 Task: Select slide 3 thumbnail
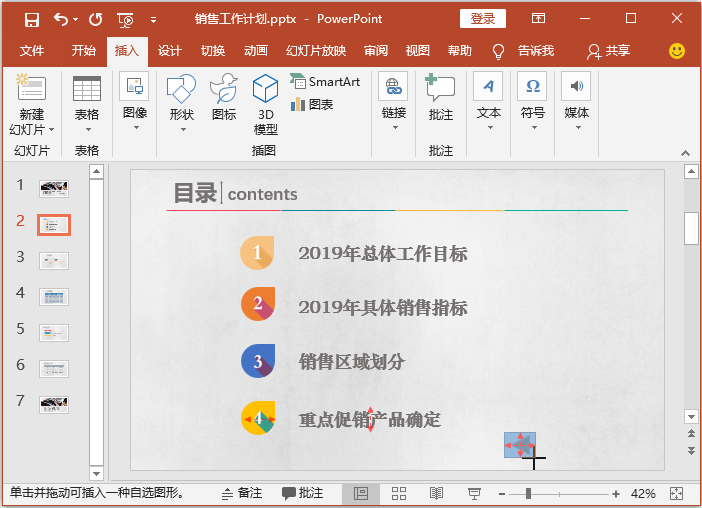point(54,260)
